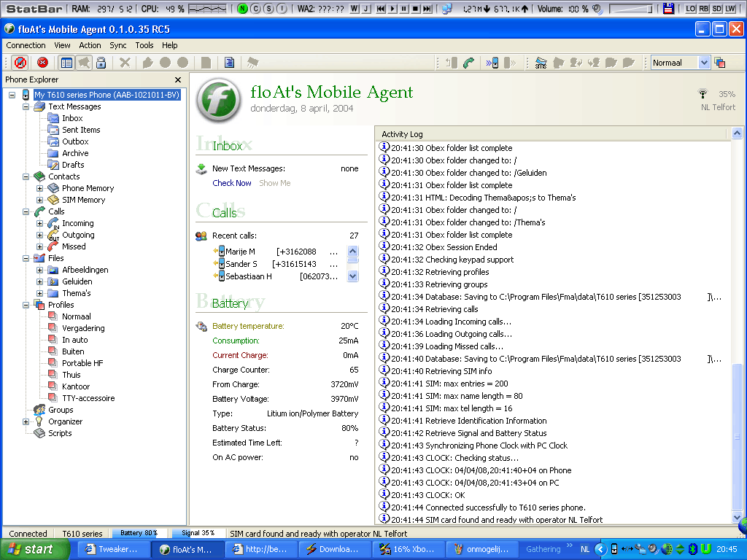Show hidden system tray icons

[x=601, y=549]
